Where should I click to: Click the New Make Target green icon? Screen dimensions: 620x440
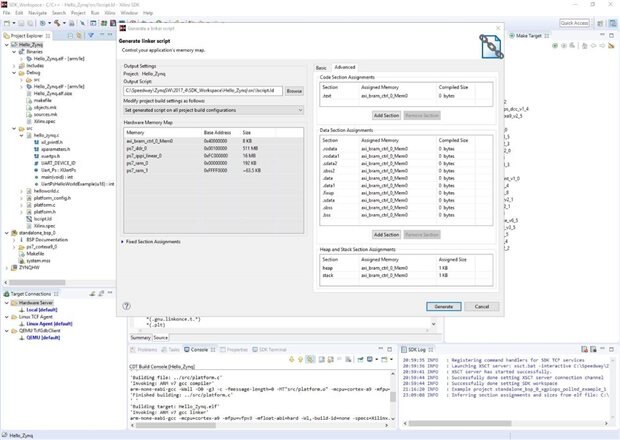tap(555, 46)
